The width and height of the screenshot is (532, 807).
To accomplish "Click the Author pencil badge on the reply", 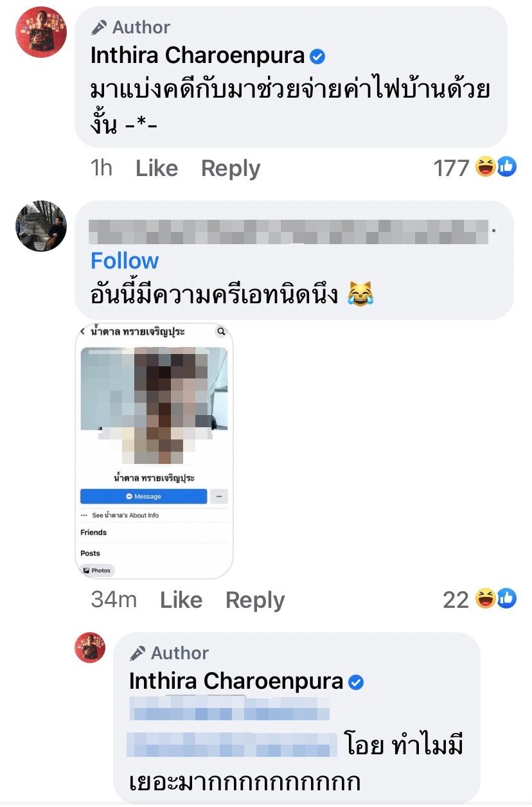I will (x=169, y=653).
